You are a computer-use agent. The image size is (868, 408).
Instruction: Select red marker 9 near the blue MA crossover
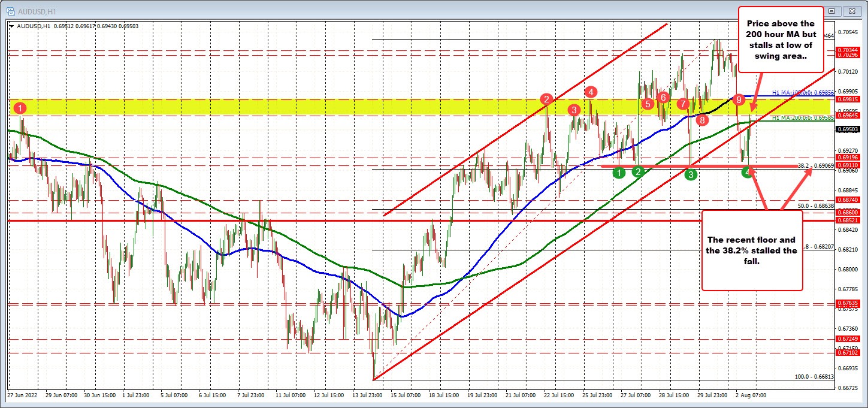(739, 99)
